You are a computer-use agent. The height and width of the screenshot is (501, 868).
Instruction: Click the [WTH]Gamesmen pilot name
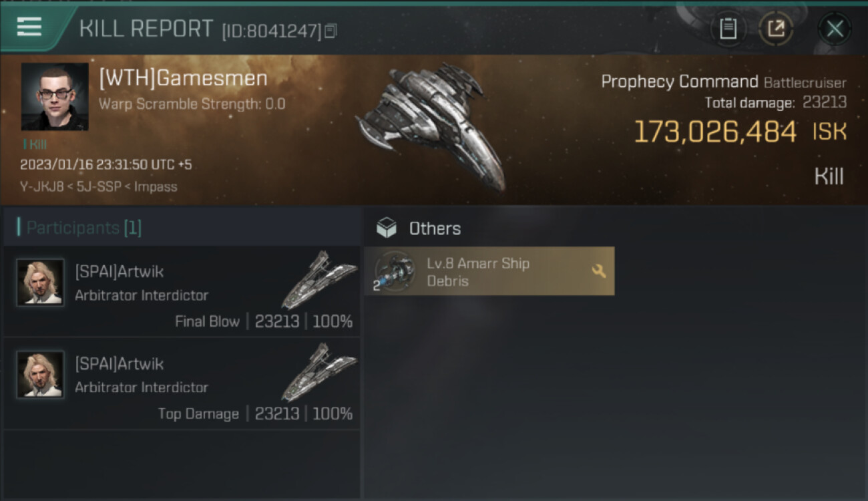tap(183, 79)
